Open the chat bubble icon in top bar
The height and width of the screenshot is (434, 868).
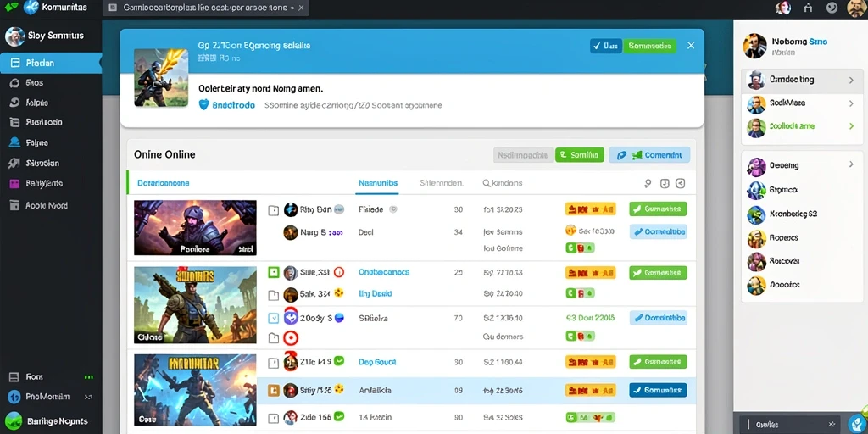coord(832,8)
